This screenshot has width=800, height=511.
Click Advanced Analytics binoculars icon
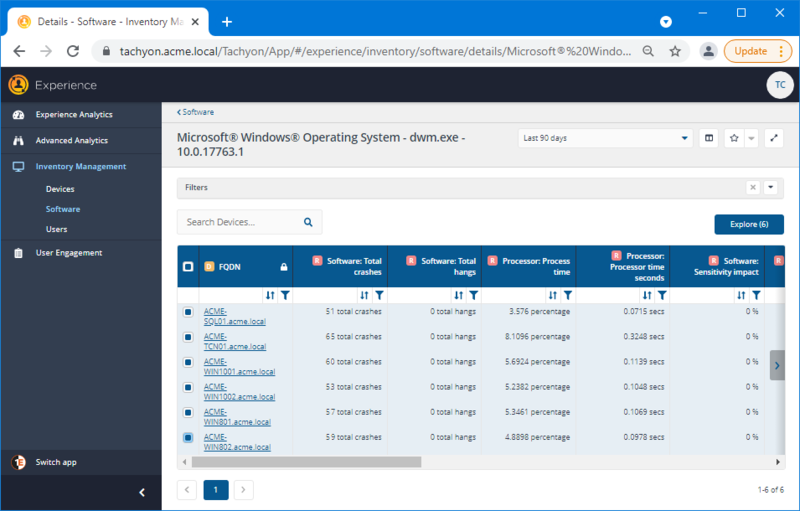click(x=18, y=141)
